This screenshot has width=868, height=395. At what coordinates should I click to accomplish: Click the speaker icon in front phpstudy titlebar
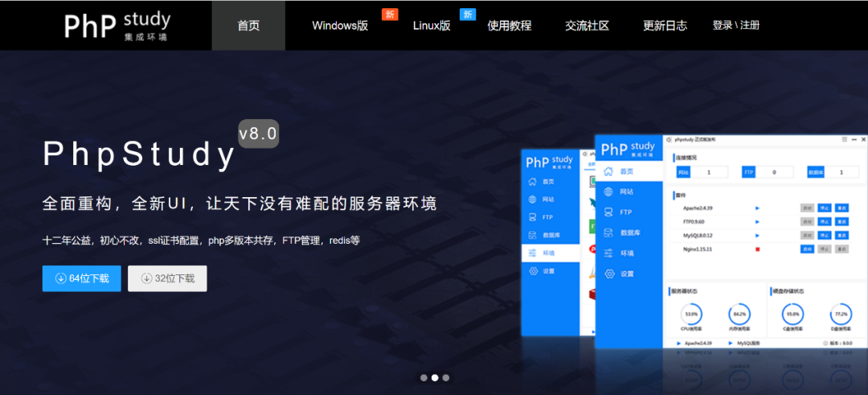coord(669,140)
